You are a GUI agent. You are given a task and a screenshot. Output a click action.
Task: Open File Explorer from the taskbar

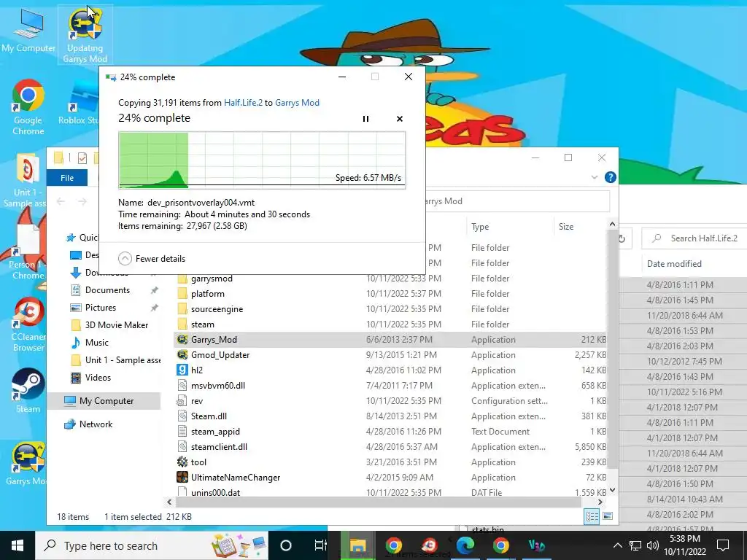(x=357, y=545)
